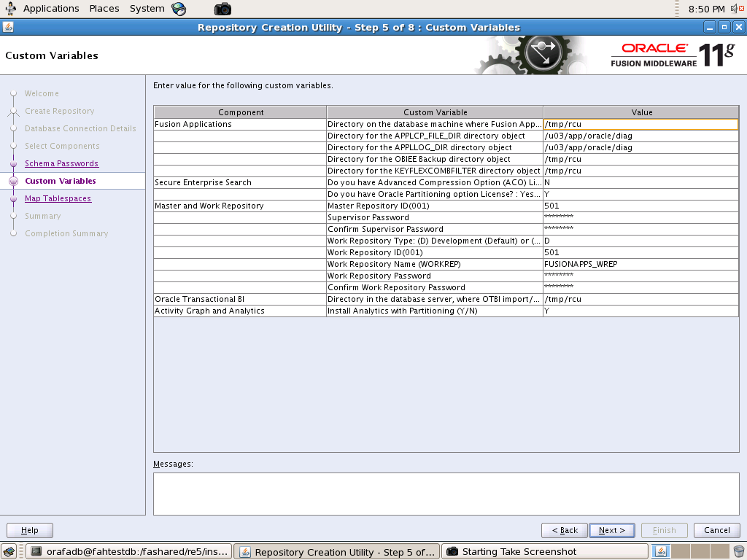
Task: Click the Database Connection Details step
Action: coord(80,128)
